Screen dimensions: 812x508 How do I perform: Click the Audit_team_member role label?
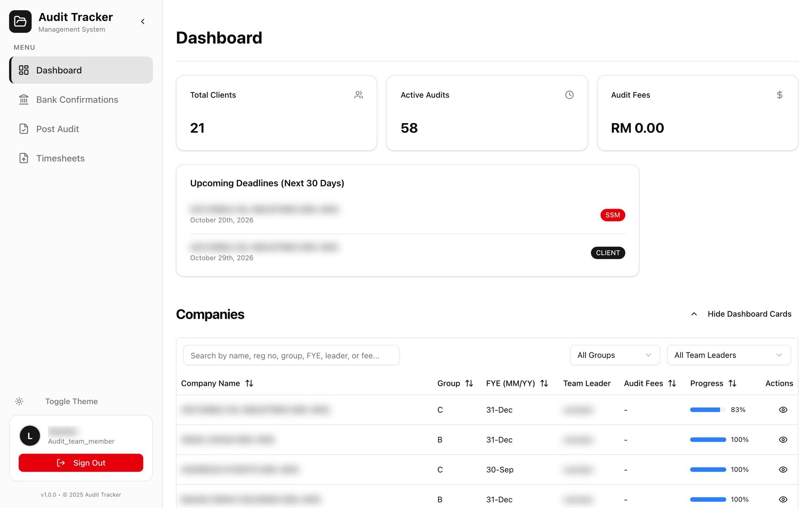(81, 441)
